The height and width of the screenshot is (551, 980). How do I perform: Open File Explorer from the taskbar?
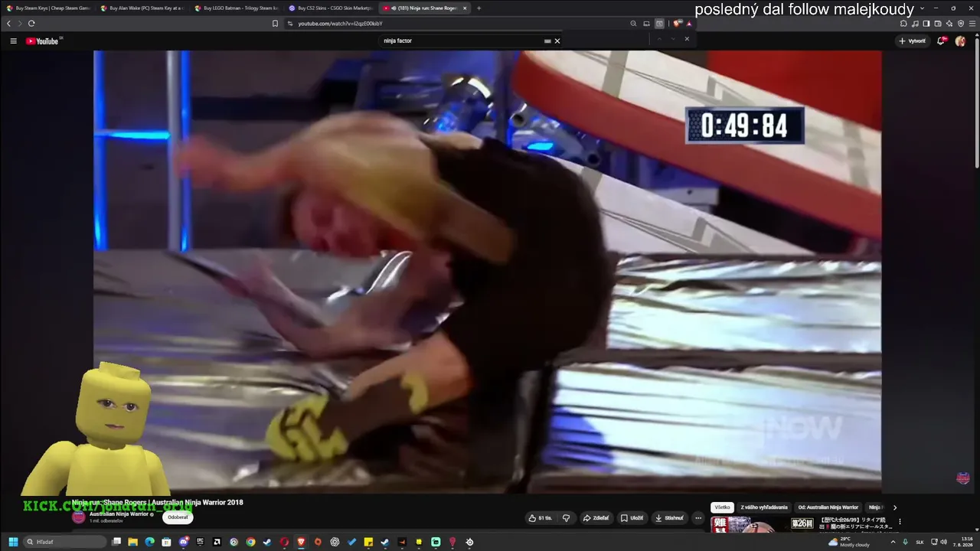point(133,542)
